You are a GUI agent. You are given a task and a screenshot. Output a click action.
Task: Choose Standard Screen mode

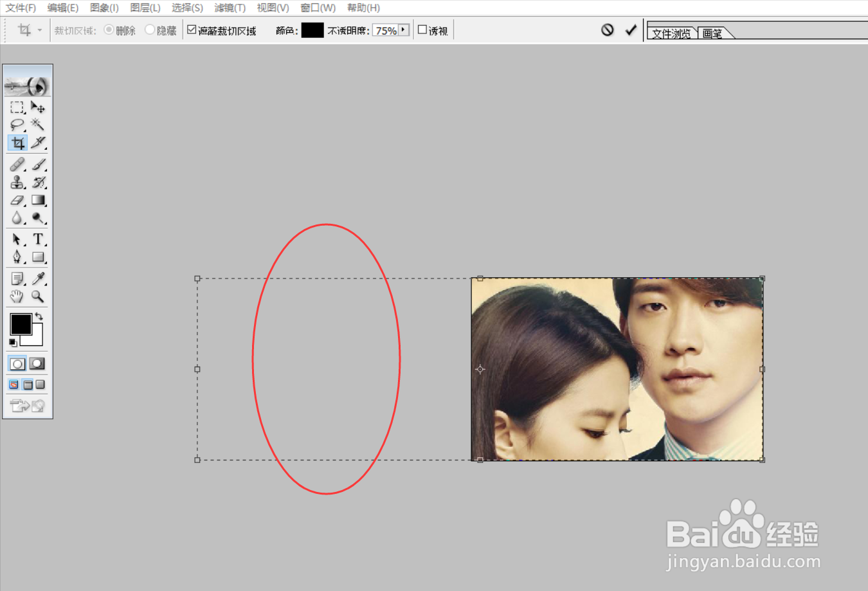[x=14, y=385]
